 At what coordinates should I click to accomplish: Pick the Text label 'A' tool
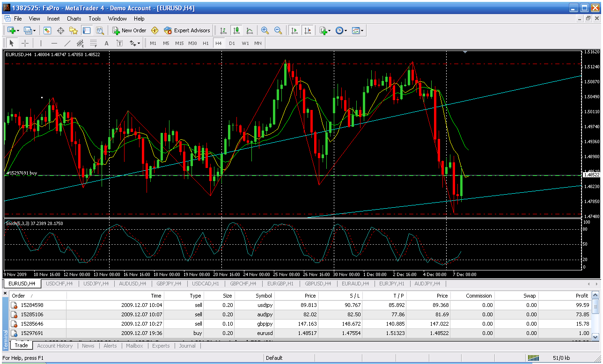[x=106, y=43]
